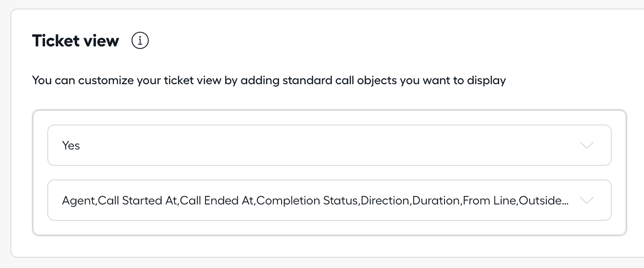The height and width of the screenshot is (268, 644).
Task: Click the 'Yes' value text
Action: click(x=71, y=146)
